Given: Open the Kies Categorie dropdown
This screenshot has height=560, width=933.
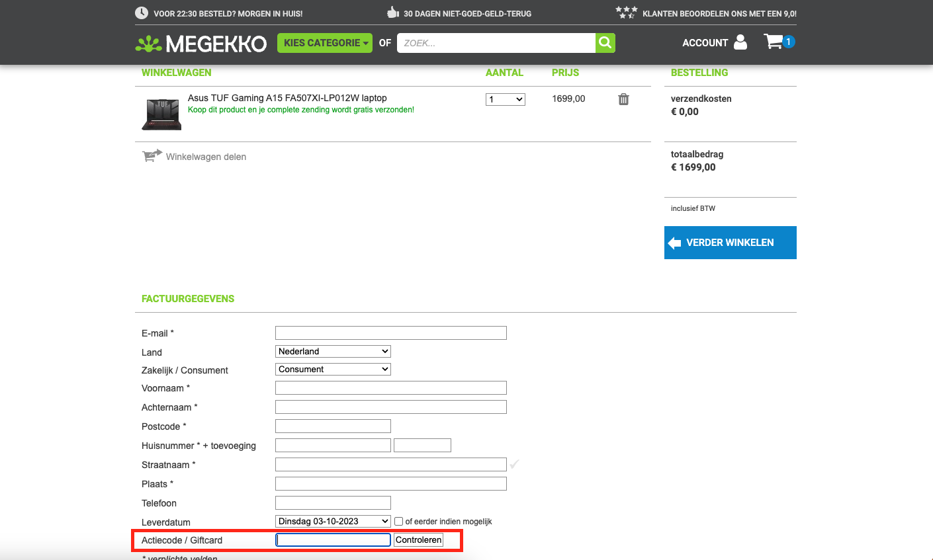Looking at the screenshot, I should coord(325,43).
